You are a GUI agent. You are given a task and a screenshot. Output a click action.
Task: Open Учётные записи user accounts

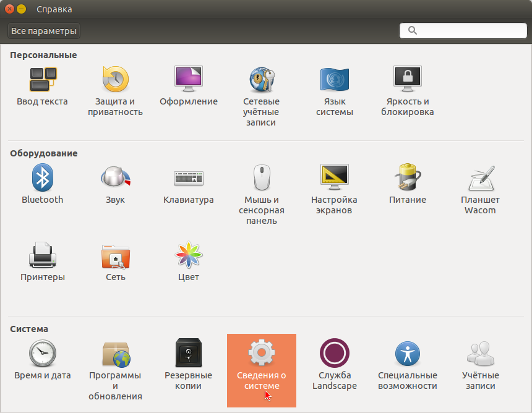(480, 365)
